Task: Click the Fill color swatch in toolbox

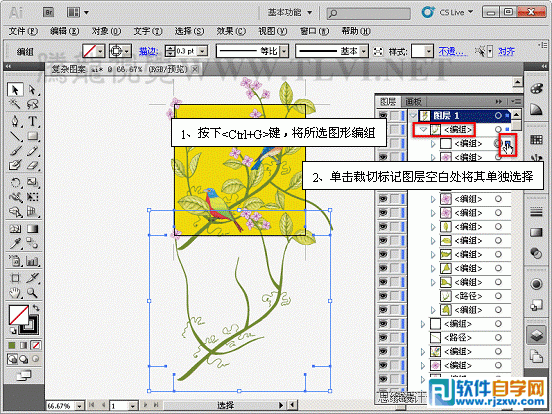Action: coord(19,314)
